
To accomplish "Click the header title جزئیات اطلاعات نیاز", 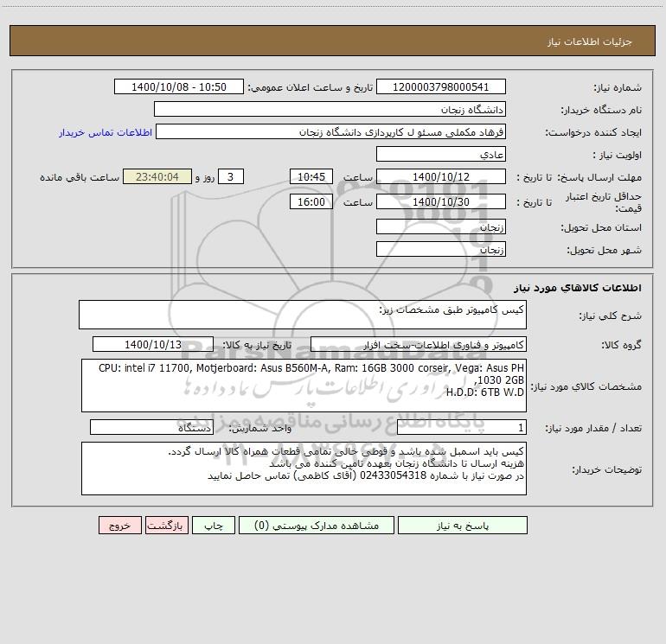I will point(590,41).
